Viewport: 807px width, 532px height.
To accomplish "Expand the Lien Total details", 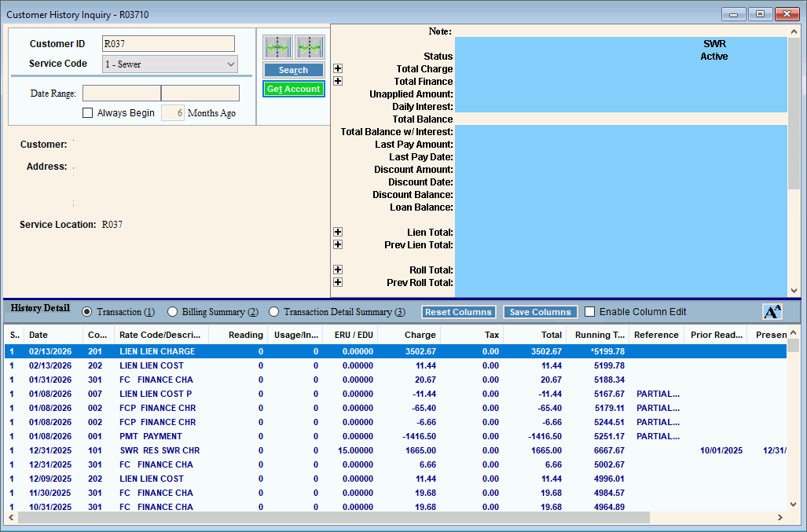I will (x=338, y=233).
